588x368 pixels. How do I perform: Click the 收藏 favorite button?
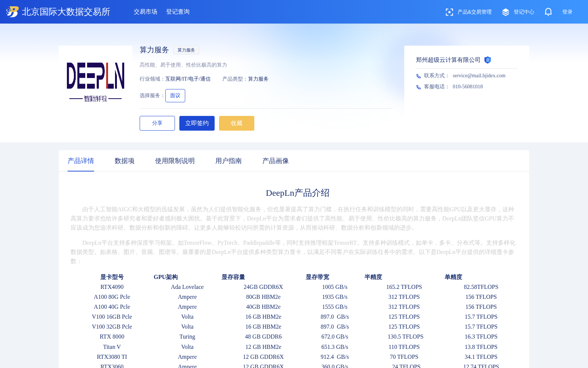[x=237, y=123]
